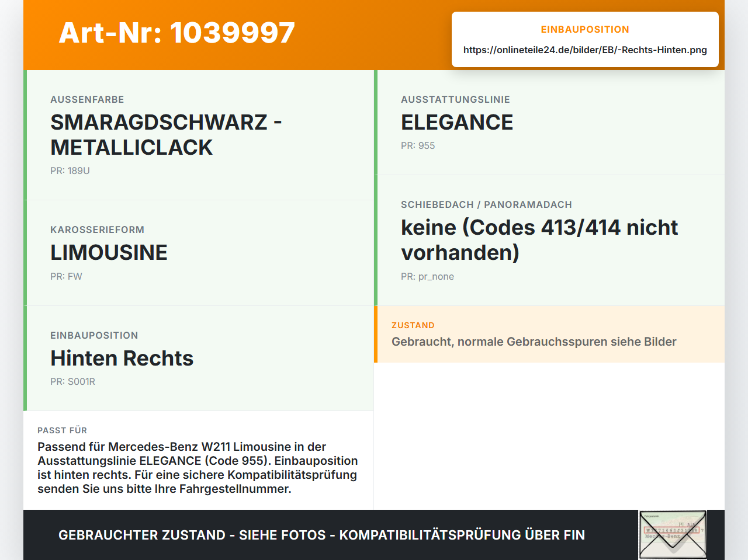The image size is (748, 560).
Task: Select the keine (Codes 413/414 nicht vorhanden) text
Action: (539, 240)
